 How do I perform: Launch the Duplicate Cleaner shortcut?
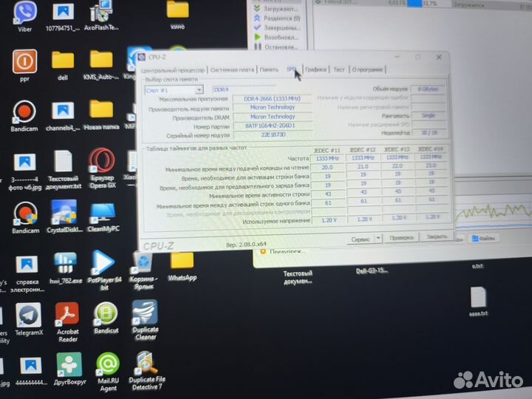point(146,320)
